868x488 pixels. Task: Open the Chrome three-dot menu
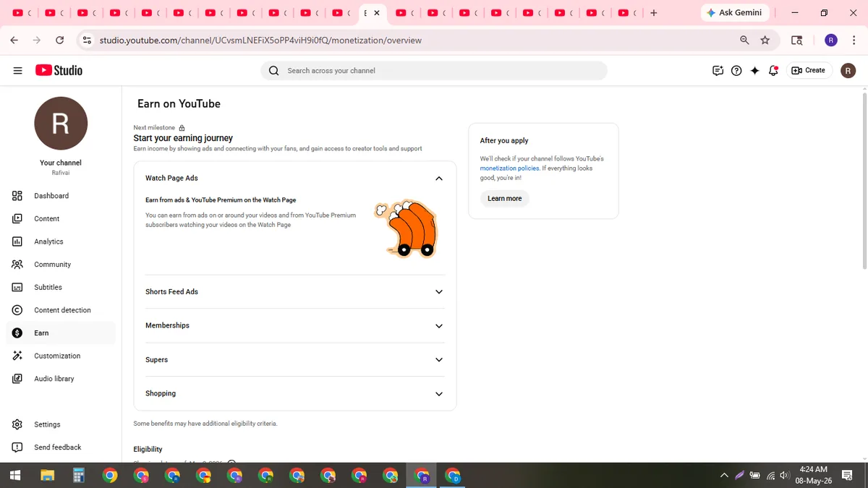click(854, 40)
